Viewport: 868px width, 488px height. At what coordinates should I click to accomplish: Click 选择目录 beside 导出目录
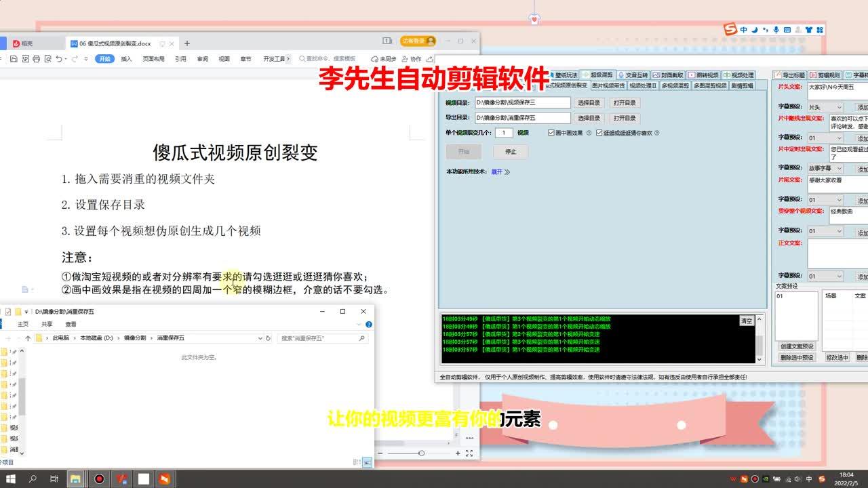[589, 118]
